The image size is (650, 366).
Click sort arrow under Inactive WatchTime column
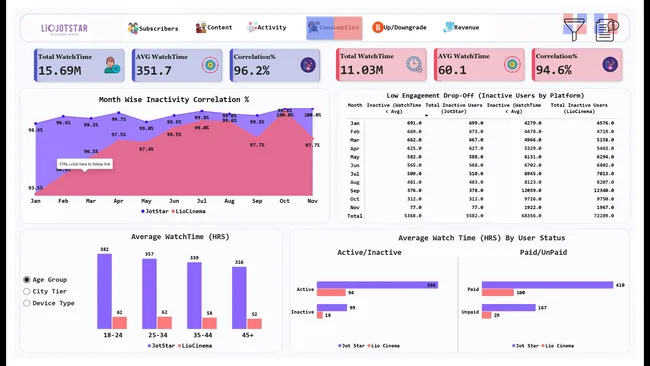tap(426, 116)
